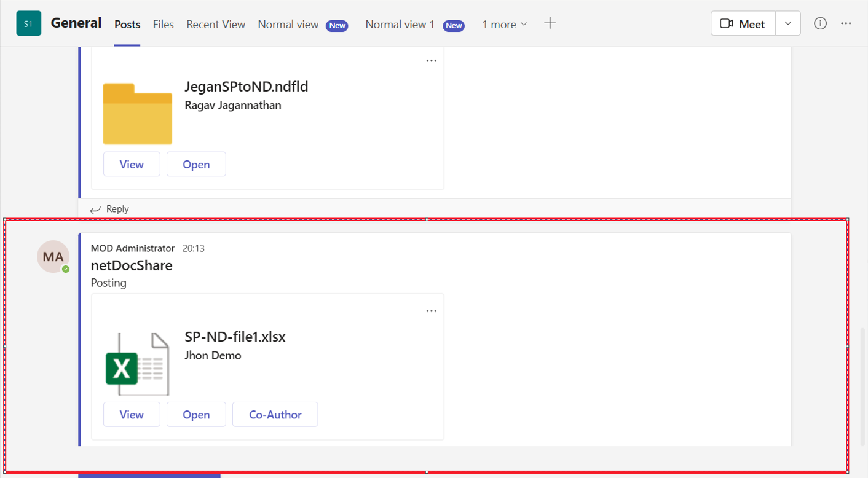868x478 pixels.
Task: Click the Excel file icon
Action: click(138, 364)
